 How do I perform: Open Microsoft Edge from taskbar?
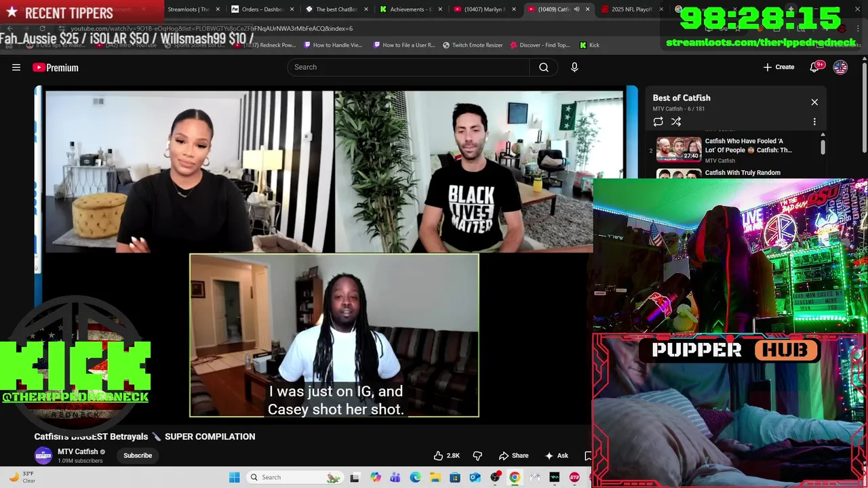(x=415, y=477)
